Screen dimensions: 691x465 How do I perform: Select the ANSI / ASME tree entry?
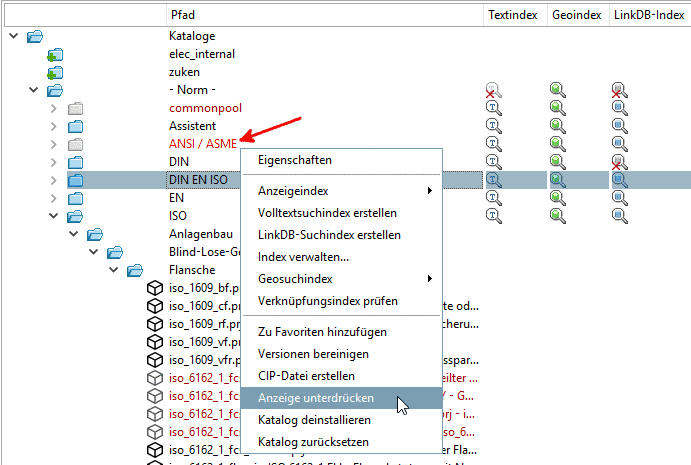click(x=203, y=144)
